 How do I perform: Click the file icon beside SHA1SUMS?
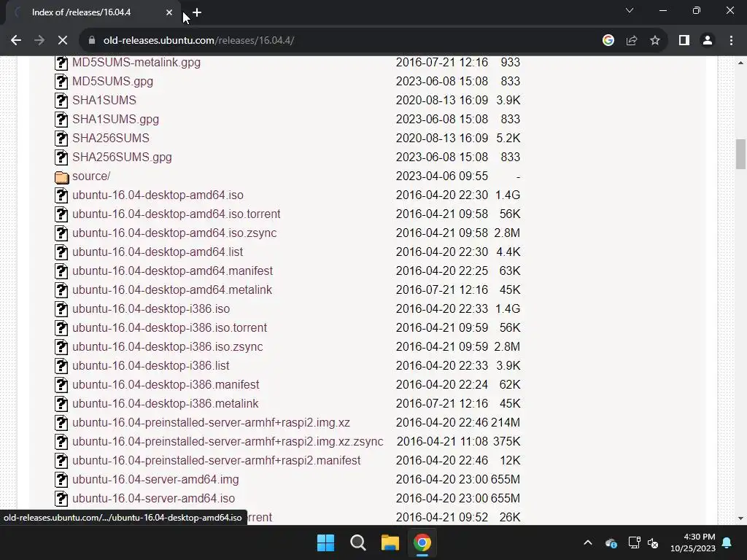click(x=61, y=101)
